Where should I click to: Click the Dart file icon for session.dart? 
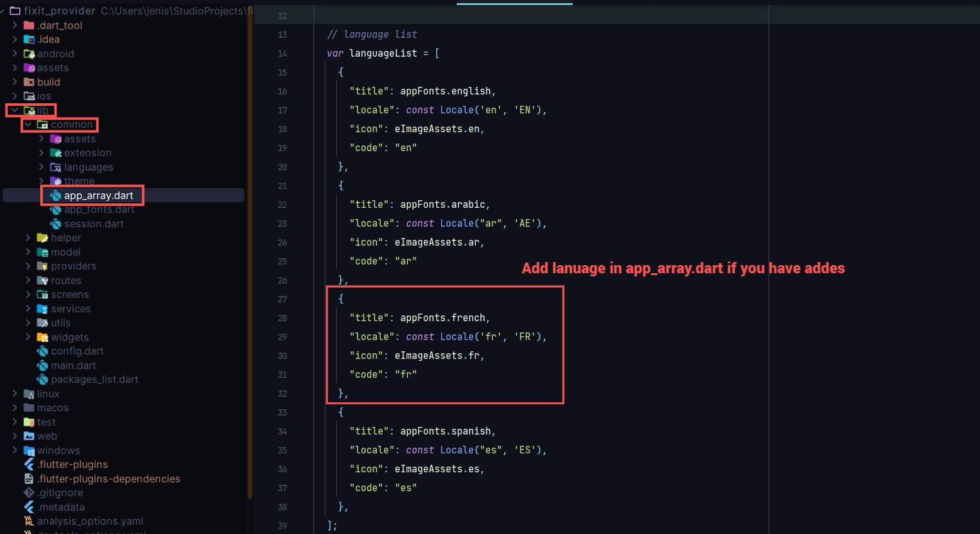pyautogui.click(x=55, y=224)
